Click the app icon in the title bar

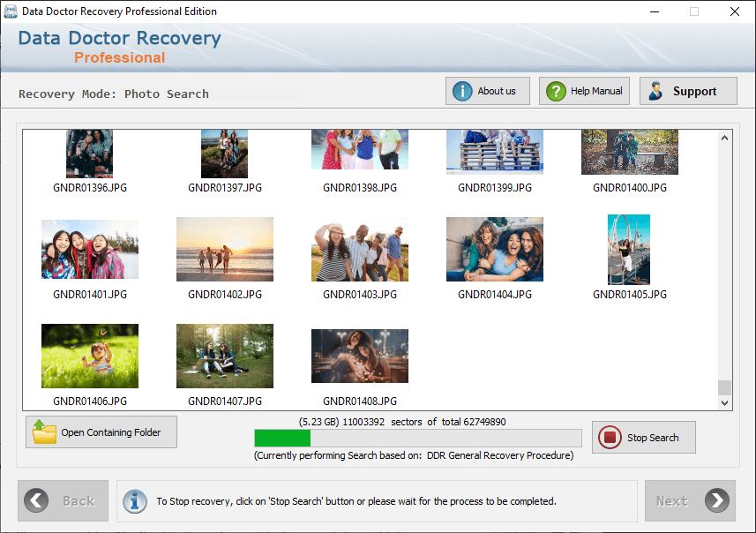[x=10, y=11]
